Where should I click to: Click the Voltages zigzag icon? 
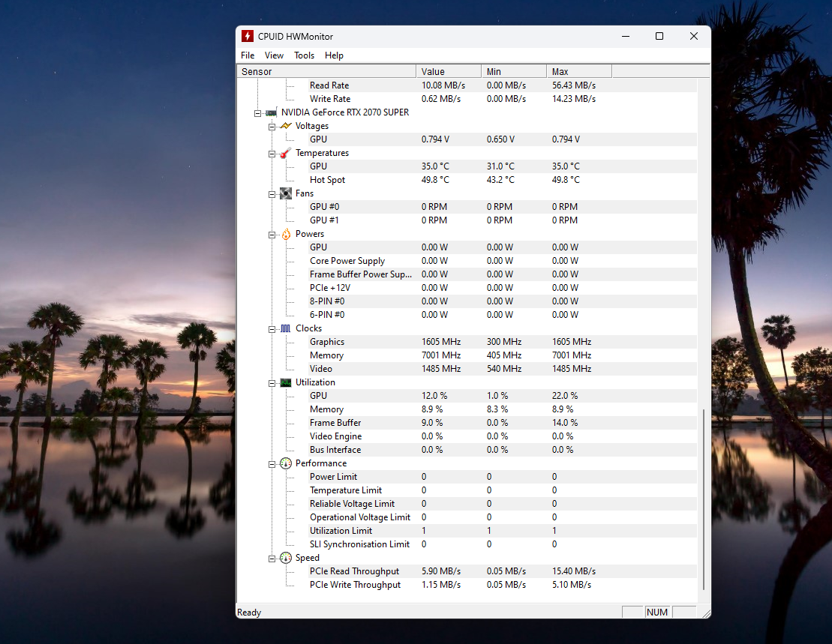click(x=286, y=126)
